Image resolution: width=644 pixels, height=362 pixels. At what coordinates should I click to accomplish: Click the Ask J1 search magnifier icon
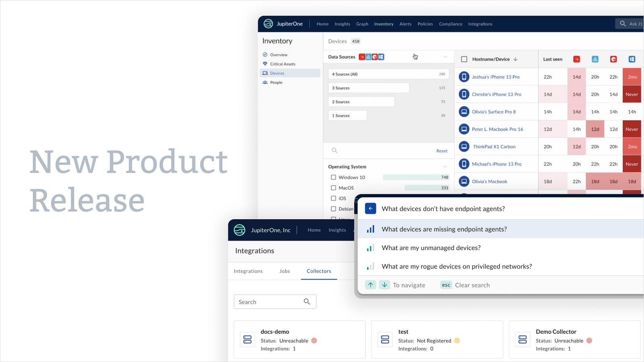click(623, 24)
